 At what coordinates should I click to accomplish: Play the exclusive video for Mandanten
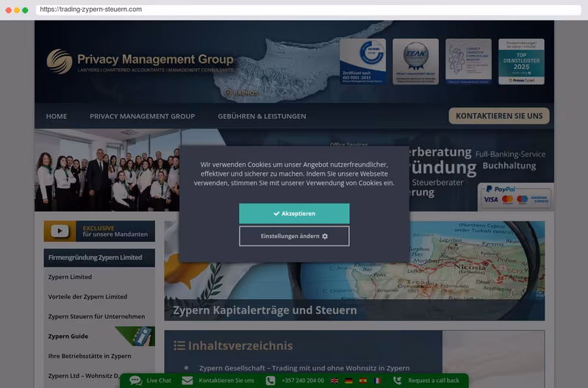point(60,231)
